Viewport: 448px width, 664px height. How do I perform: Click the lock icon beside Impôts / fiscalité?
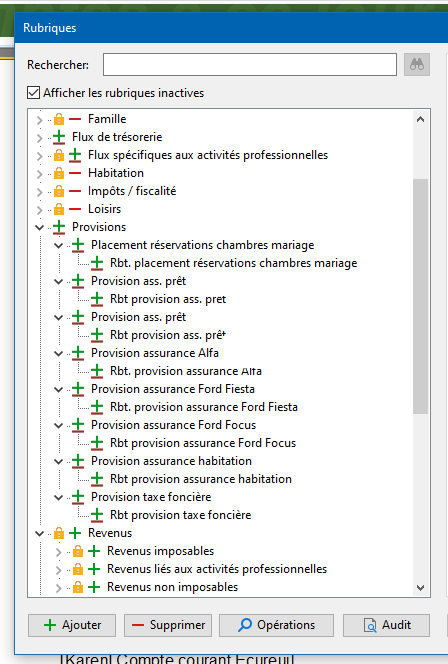[x=59, y=191]
